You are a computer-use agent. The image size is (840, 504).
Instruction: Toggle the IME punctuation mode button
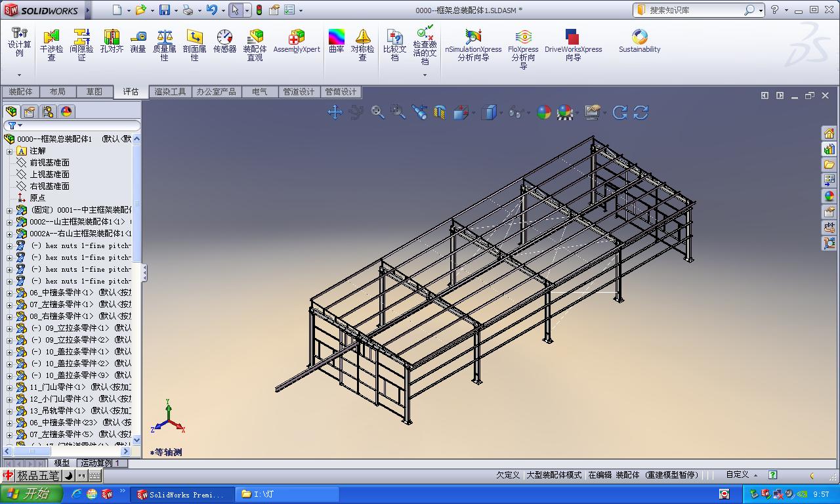coord(81,476)
